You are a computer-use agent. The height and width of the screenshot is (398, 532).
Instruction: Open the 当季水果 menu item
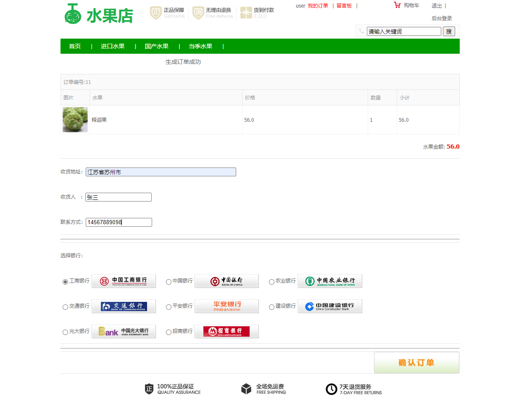click(x=200, y=46)
